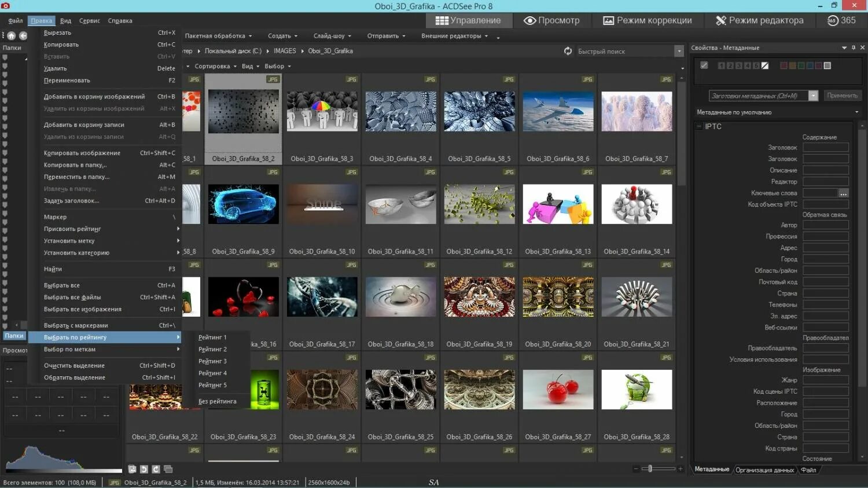Click the Описание metadata input field

point(826,170)
